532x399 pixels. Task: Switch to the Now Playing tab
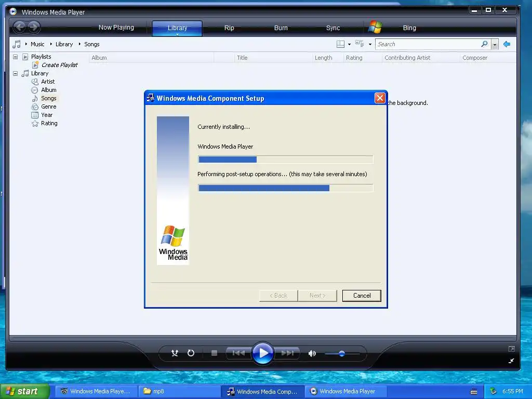(116, 28)
